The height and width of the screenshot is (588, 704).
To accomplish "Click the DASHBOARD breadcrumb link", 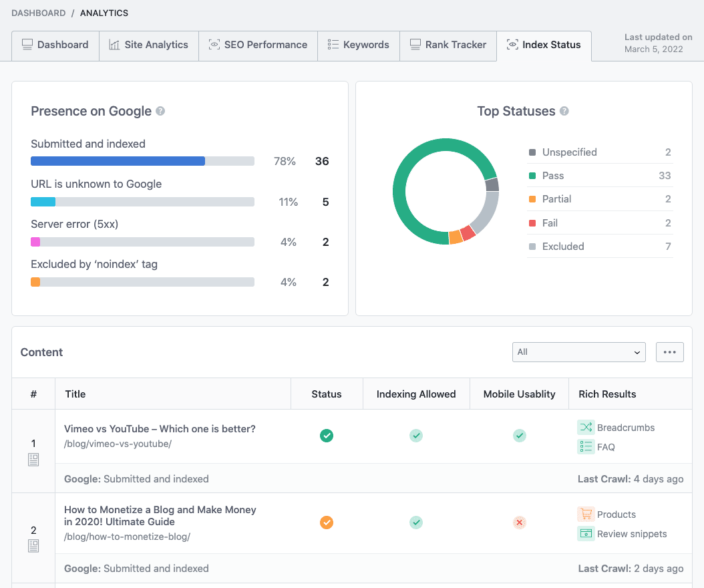I will (39, 13).
